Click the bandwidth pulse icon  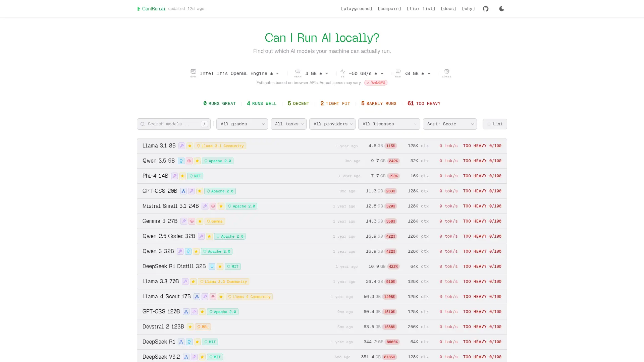[342, 71]
